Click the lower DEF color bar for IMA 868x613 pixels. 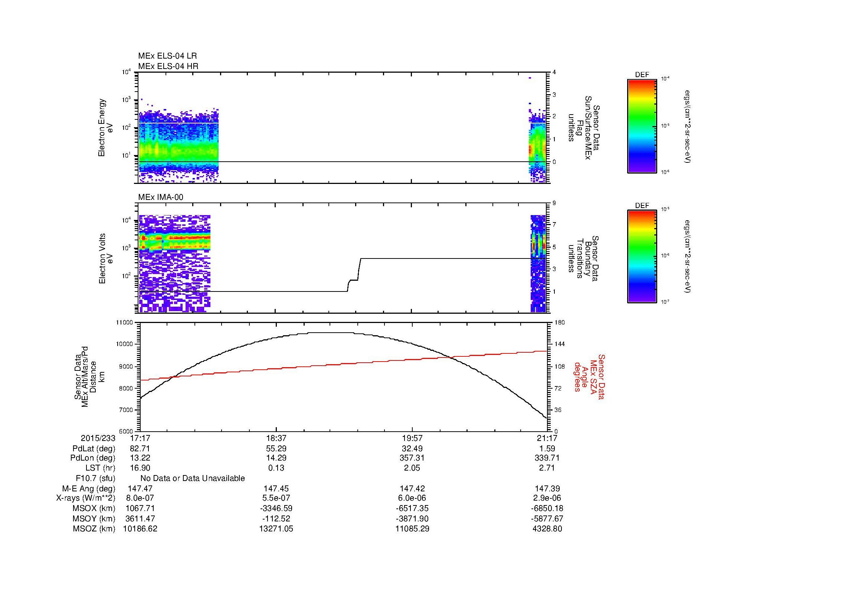[x=642, y=257]
